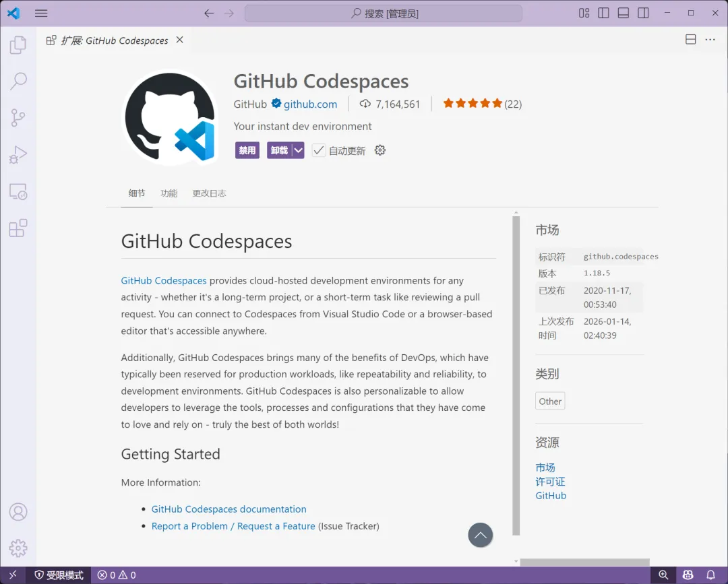This screenshot has width=728, height=584.
Task: Open the Customize Layout icon
Action: pos(584,13)
